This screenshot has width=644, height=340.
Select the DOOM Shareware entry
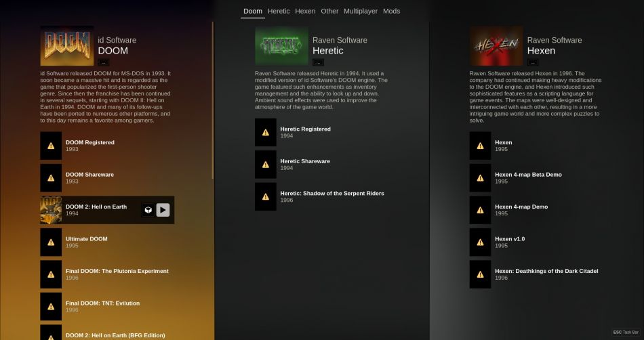[107, 178]
